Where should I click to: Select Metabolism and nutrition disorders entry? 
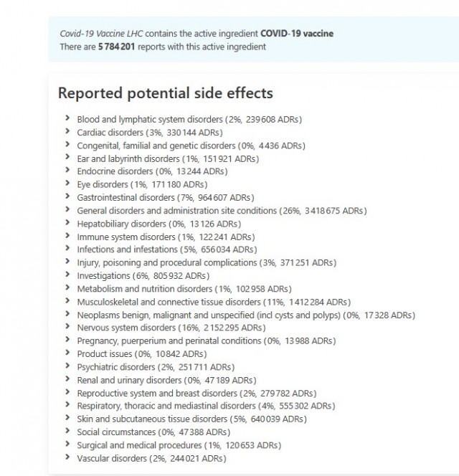point(184,289)
